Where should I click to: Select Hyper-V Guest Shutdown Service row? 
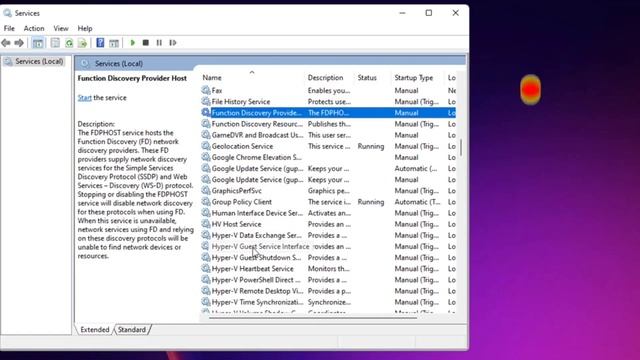tap(328, 257)
